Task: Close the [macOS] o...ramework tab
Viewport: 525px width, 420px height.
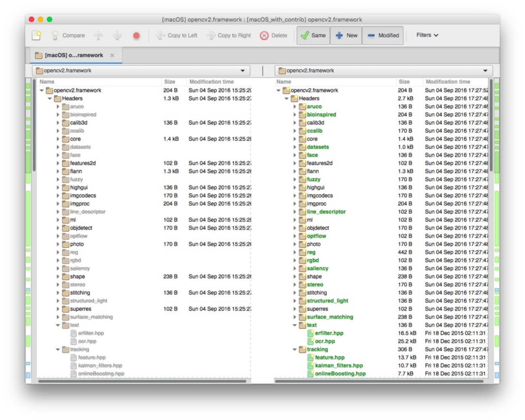Action: coord(112,55)
